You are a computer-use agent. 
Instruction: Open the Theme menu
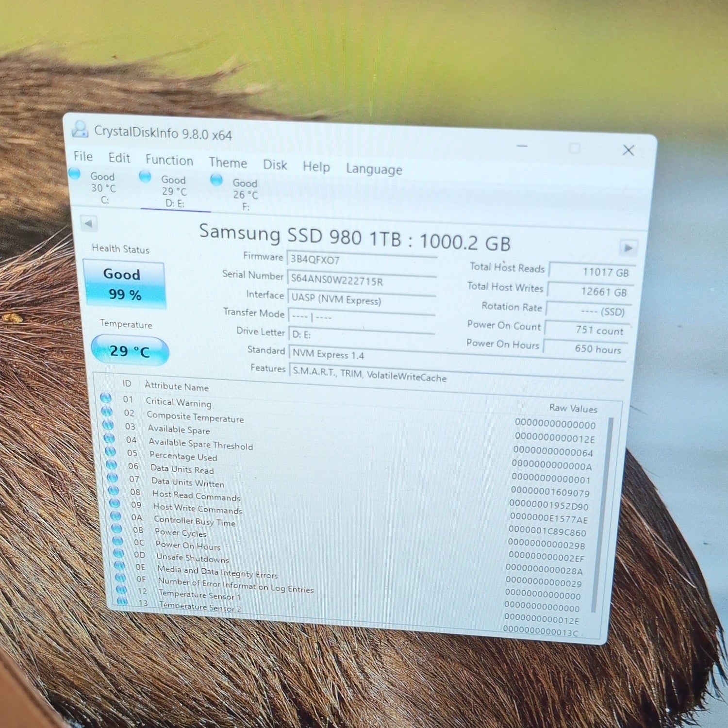(228, 163)
